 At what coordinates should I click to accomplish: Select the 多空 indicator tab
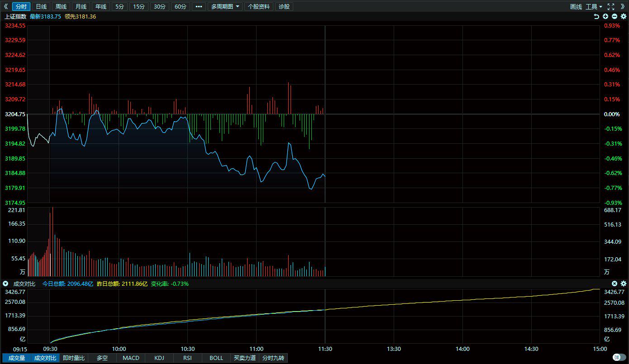click(102, 358)
